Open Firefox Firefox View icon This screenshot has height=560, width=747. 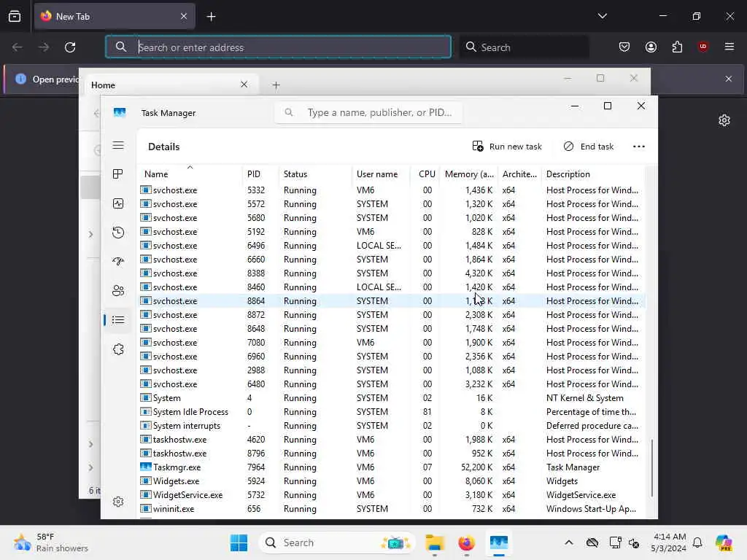(x=15, y=16)
